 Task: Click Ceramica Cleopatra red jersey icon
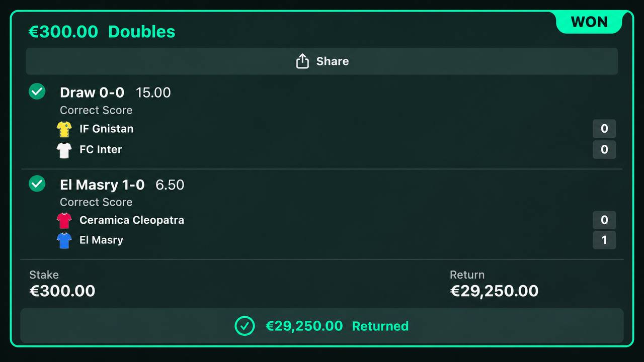click(64, 220)
